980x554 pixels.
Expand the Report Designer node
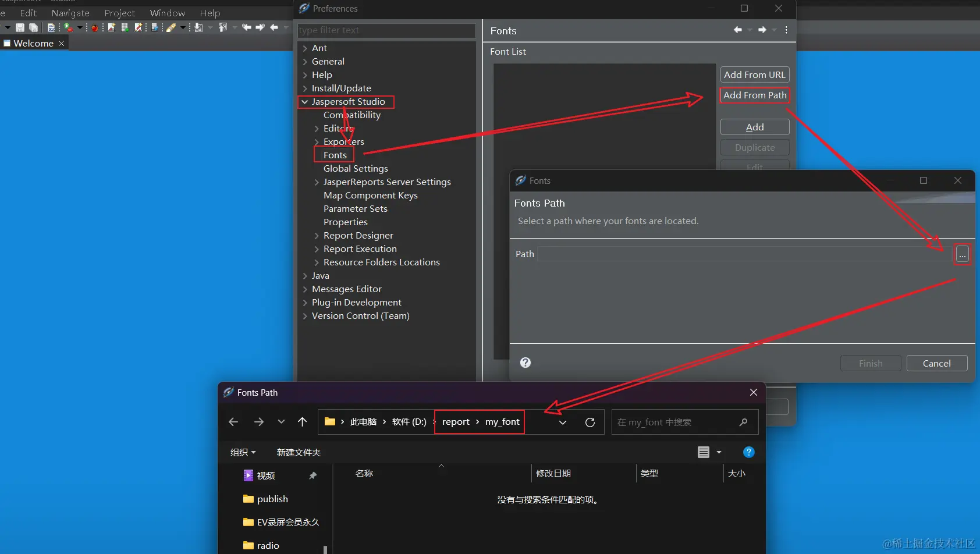[317, 236]
